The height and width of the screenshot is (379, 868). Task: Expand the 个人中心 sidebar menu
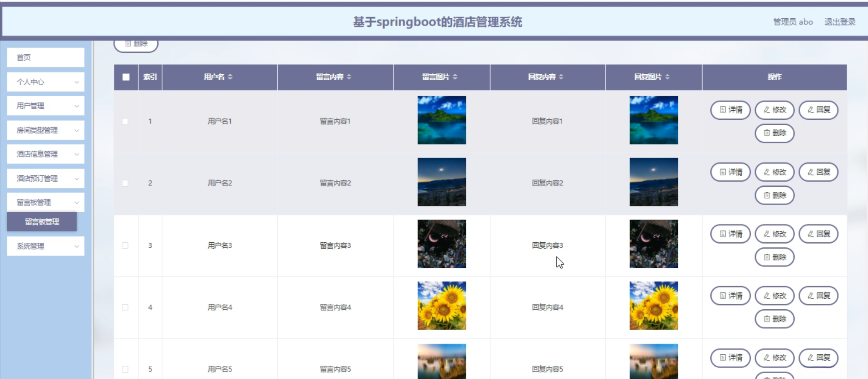(46, 82)
